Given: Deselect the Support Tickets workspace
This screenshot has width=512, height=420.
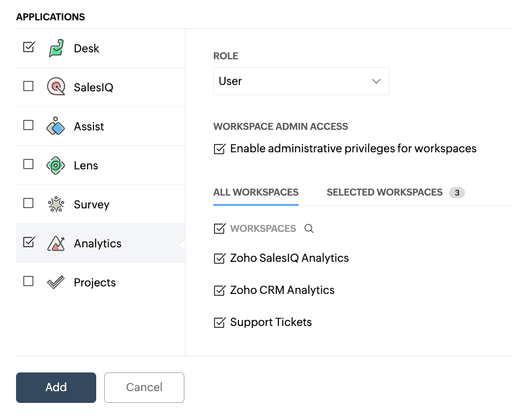Looking at the screenshot, I should tap(219, 323).
